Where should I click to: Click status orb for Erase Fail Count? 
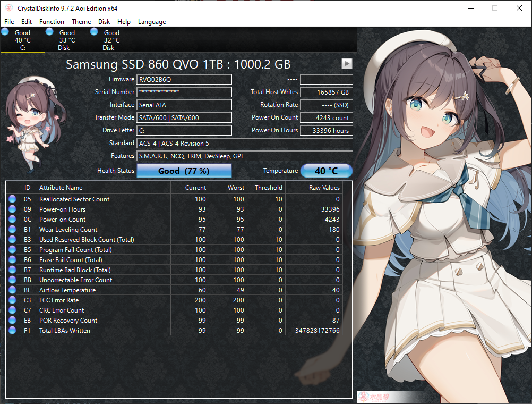(x=12, y=259)
